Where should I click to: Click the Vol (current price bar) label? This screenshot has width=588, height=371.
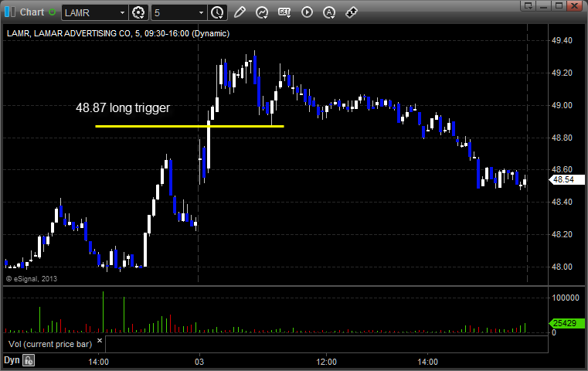coord(50,344)
